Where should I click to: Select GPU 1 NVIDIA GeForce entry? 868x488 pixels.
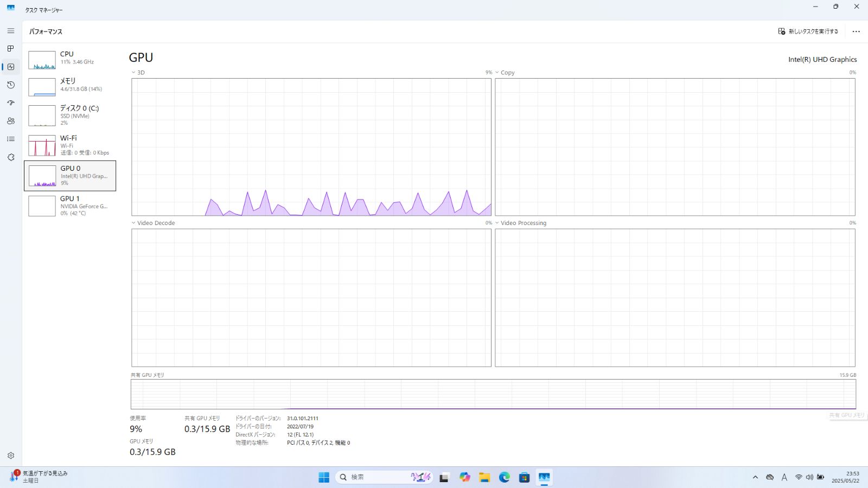[69, 206]
